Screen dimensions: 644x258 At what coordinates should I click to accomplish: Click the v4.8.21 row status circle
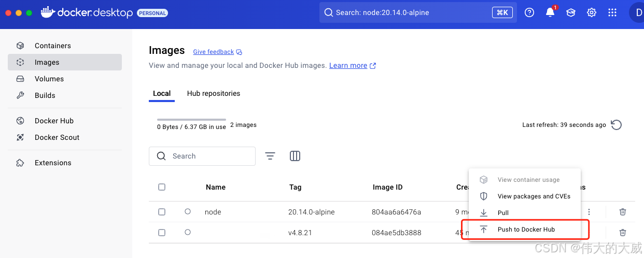(x=188, y=232)
